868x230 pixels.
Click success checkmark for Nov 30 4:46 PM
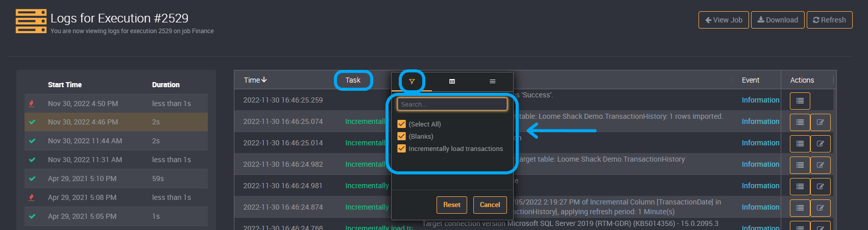click(32, 122)
